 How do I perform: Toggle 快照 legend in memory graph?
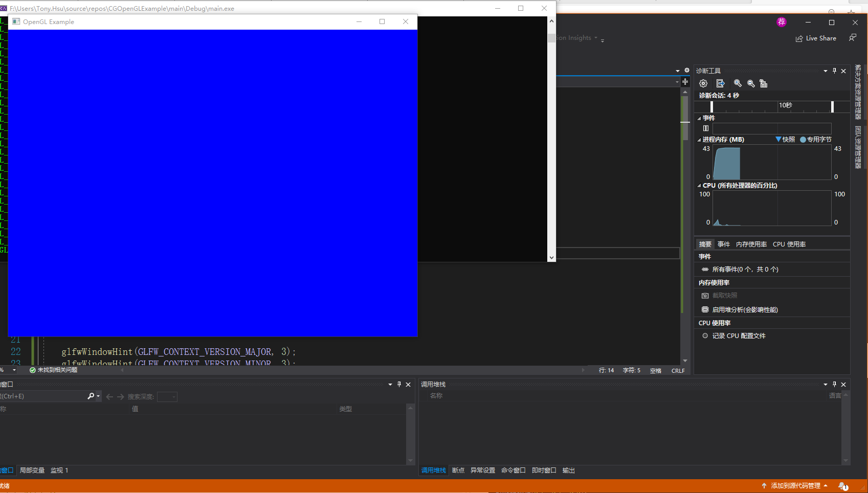785,140
